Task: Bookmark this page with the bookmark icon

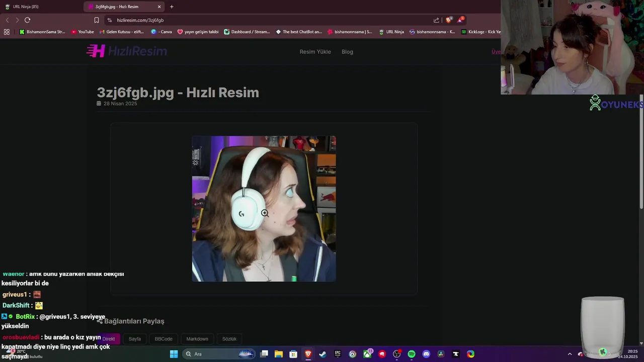Action: pyautogui.click(x=97, y=20)
